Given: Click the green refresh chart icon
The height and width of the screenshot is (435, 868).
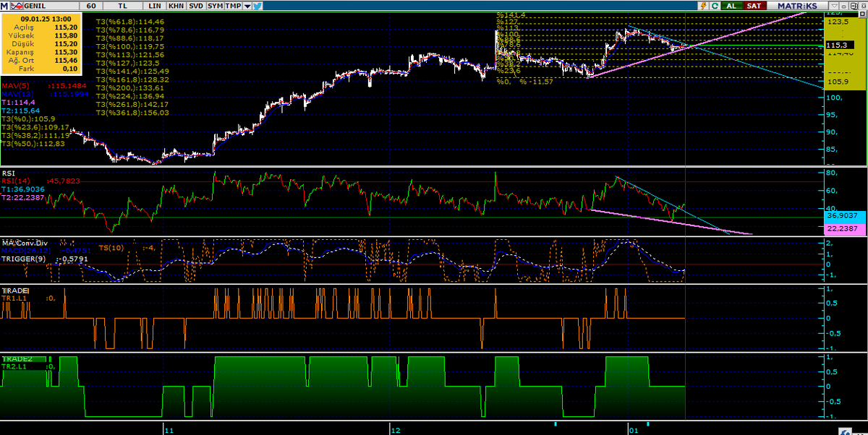Looking at the screenshot, I should coord(715,6).
